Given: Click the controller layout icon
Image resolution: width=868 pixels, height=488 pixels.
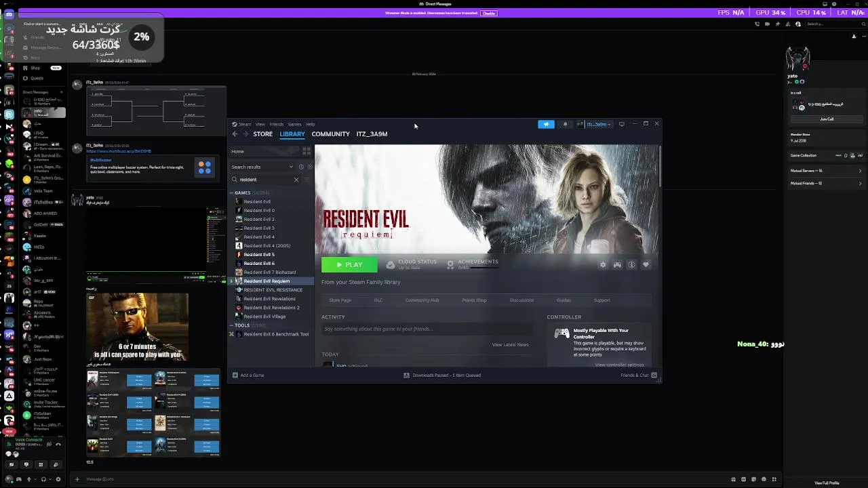Looking at the screenshot, I should click(x=617, y=264).
